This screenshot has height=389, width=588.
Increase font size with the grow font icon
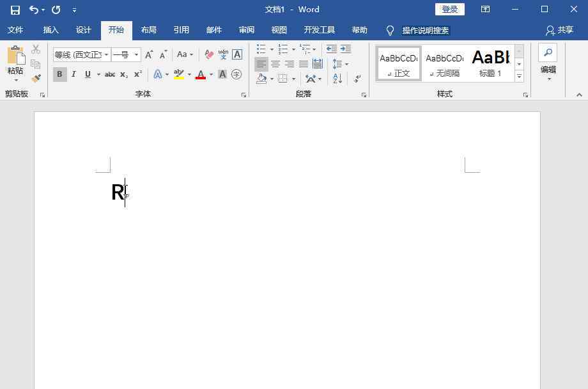tap(149, 54)
